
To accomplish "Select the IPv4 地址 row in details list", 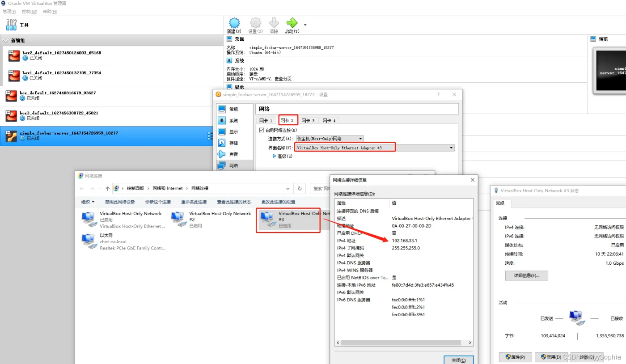I will pyautogui.click(x=404, y=241).
